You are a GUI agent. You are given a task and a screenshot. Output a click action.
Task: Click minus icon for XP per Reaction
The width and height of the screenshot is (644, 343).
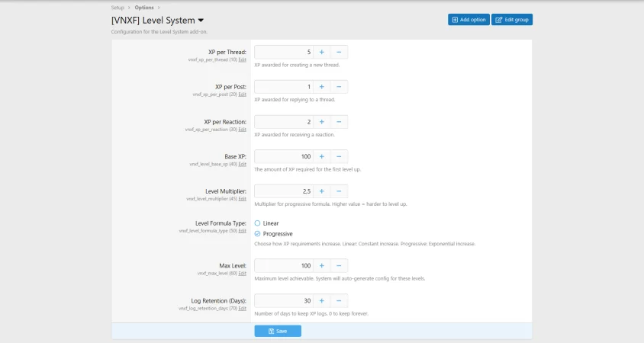click(339, 122)
